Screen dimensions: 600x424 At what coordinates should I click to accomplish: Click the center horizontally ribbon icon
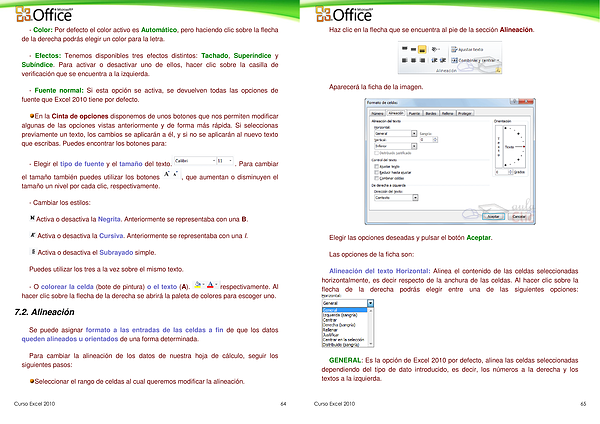pos(413,60)
